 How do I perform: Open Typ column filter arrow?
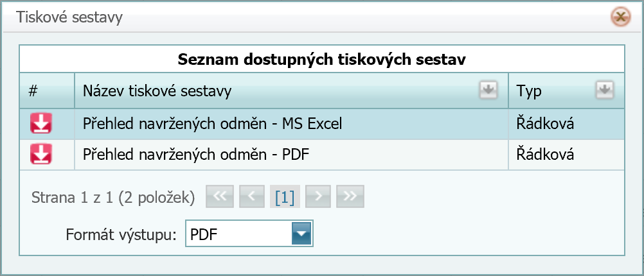tap(605, 91)
